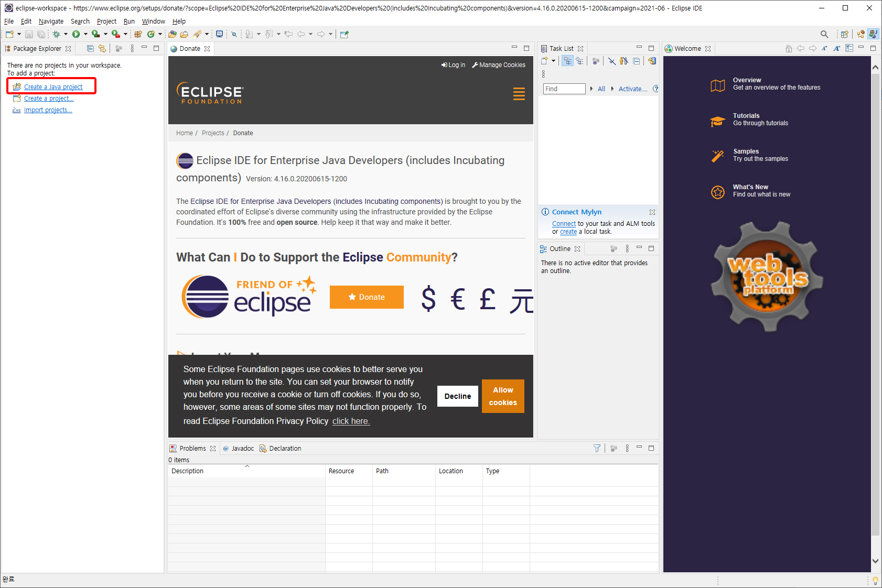Image resolution: width=882 pixels, height=588 pixels.
Task: Click the Find field in Task List
Action: pos(564,89)
